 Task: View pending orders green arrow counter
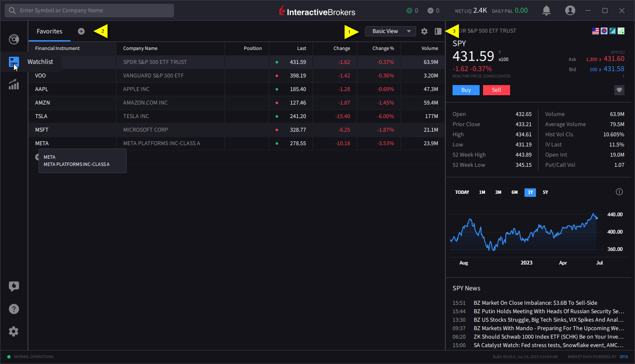[412, 11]
